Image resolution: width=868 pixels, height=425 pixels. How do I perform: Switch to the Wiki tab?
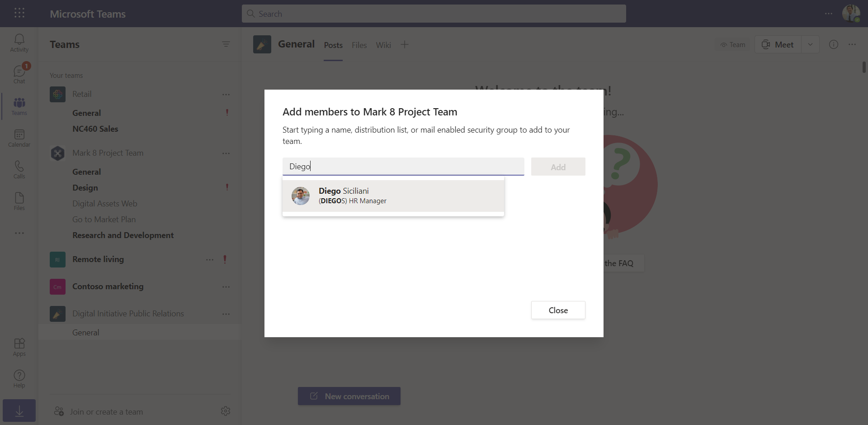pyautogui.click(x=383, y=45)
